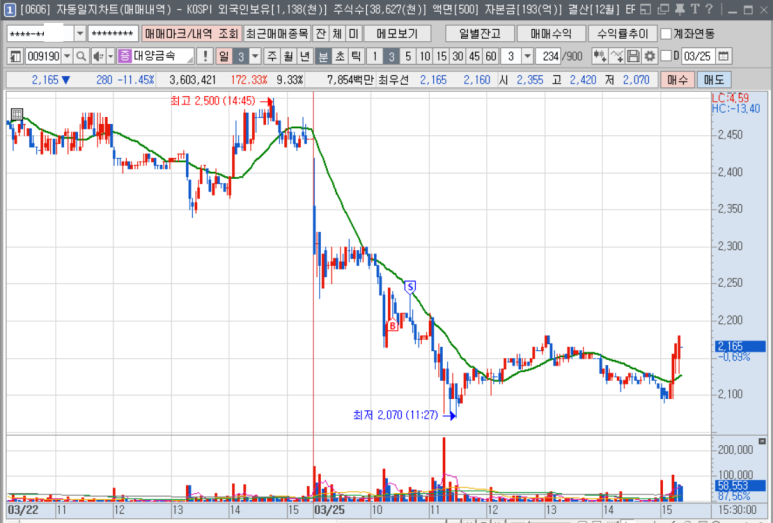Open help with the question mark icon
773x523 pixels.
pos(709,9)
